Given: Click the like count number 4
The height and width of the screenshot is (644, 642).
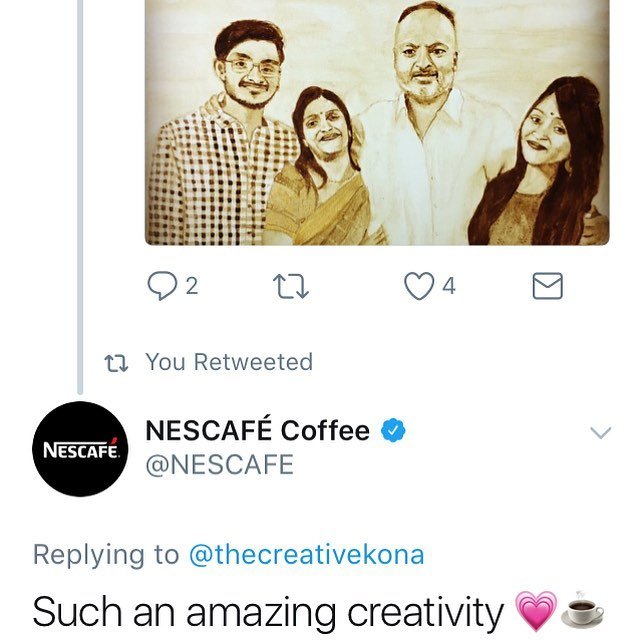Looking at the screenshot, I should coord(449,287).
